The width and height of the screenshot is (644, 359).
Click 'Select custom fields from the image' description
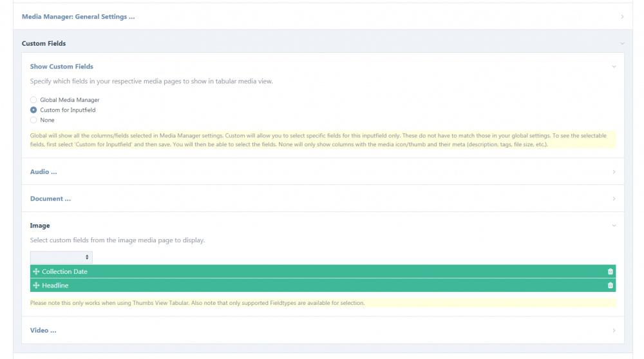point(117,240)
